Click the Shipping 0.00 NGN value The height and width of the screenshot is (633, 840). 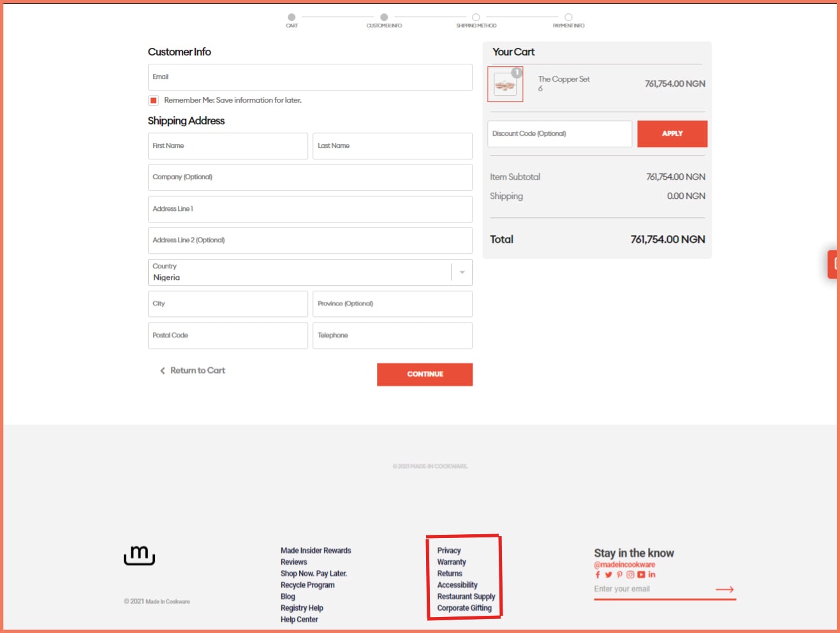tap(686, 196)
